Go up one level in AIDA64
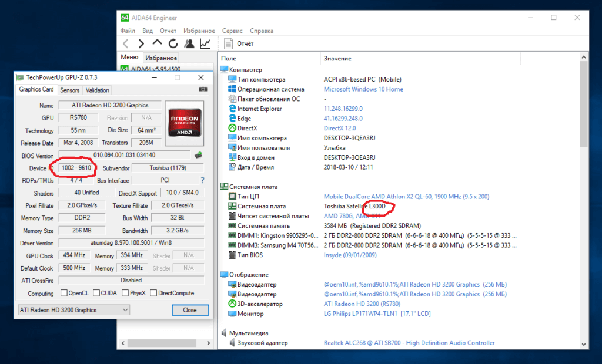Screen dimensions: 602x364 click(157, 43)
